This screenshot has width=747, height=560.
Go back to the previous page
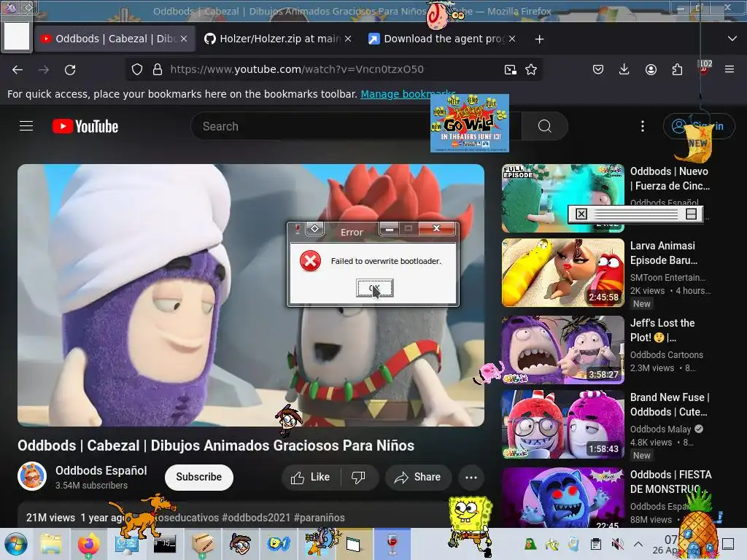(x=18, y=69)
